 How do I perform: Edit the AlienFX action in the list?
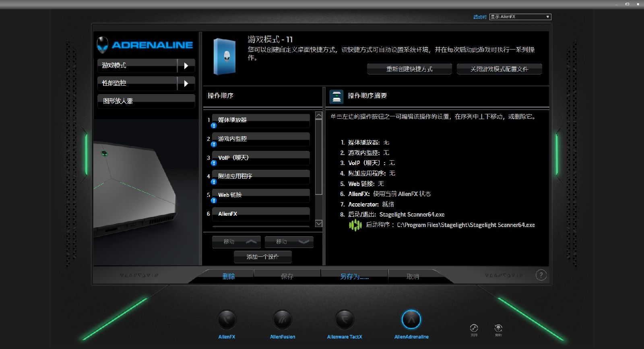pos(261,214)
